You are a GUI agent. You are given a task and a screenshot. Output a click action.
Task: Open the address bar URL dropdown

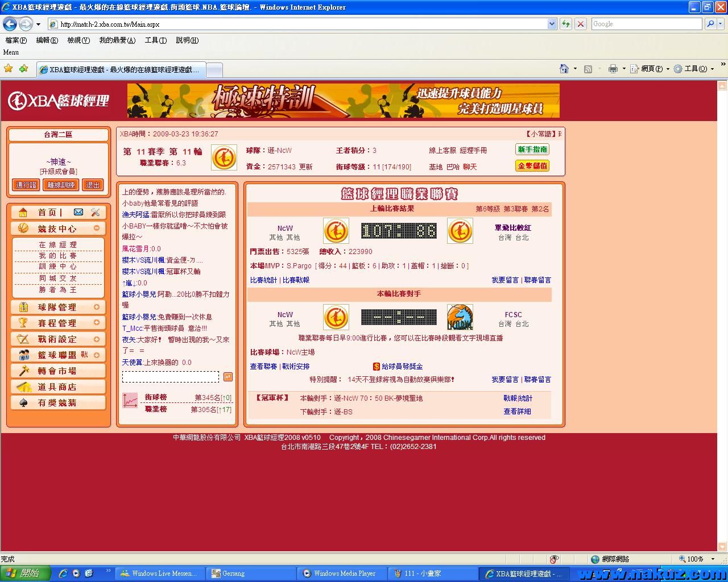click(x=552, y=24)
